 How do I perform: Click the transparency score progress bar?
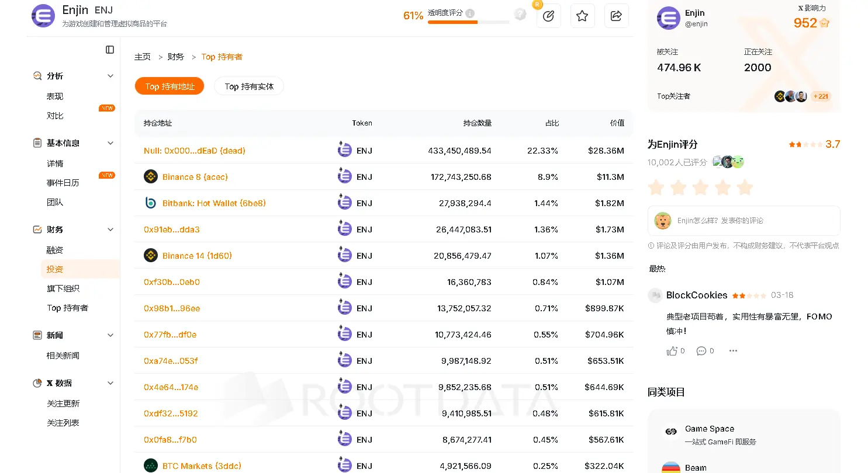pos(468,22)
